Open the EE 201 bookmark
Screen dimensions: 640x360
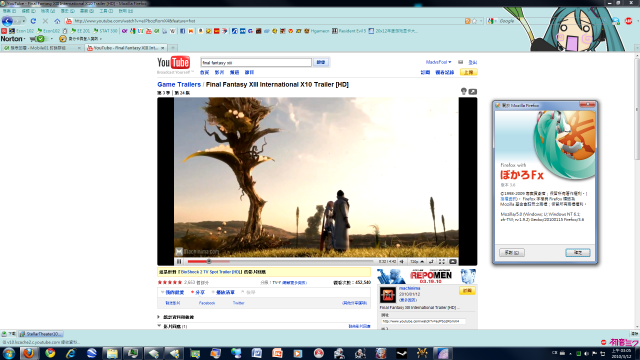[x=80, y=31]
